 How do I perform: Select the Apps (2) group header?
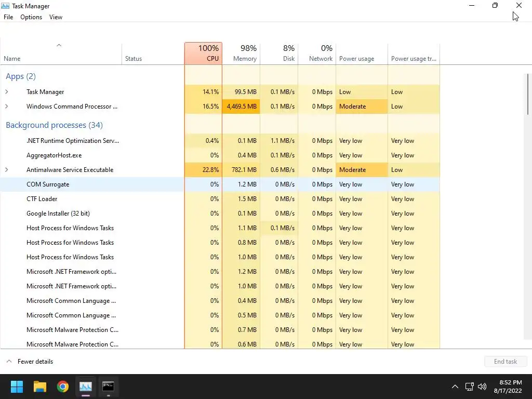click(x=21, y=76)
